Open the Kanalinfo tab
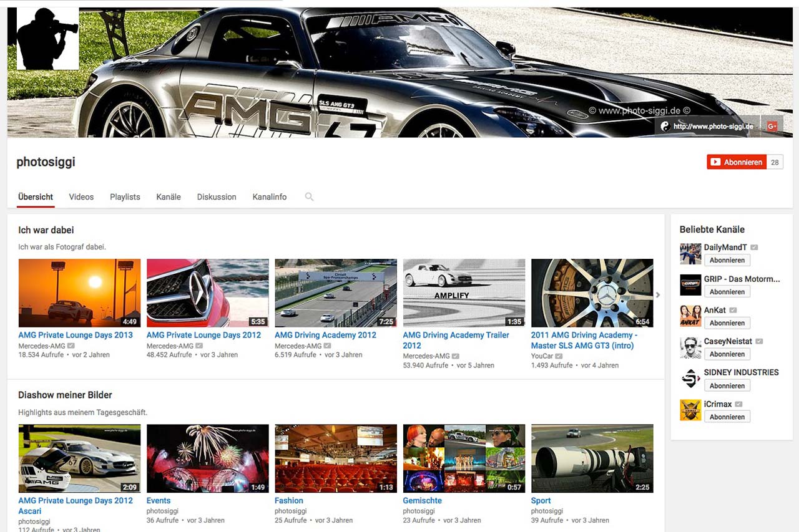 (270, 197)
